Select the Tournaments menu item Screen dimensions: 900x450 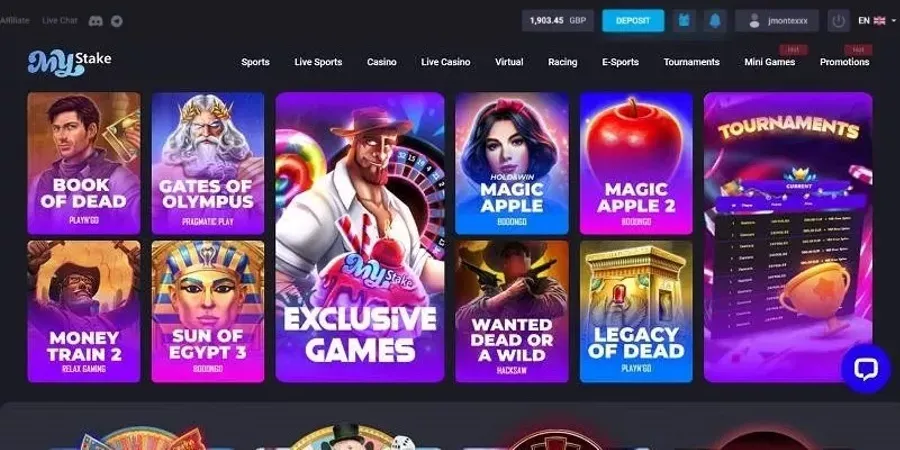click(691, 62)
